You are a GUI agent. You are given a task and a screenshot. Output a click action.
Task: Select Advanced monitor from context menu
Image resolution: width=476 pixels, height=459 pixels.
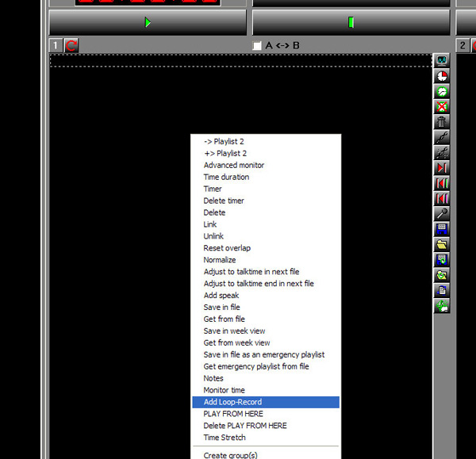tap(266, 165)
